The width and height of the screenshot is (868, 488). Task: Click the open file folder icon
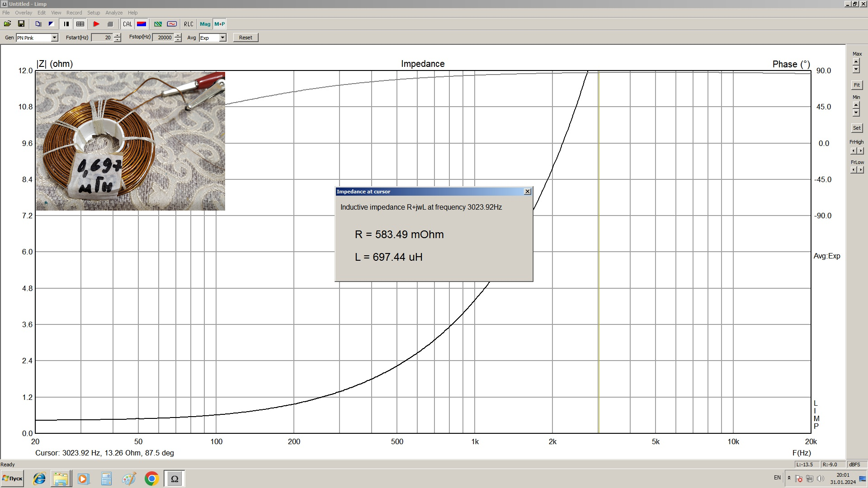[x=7, y=24]
